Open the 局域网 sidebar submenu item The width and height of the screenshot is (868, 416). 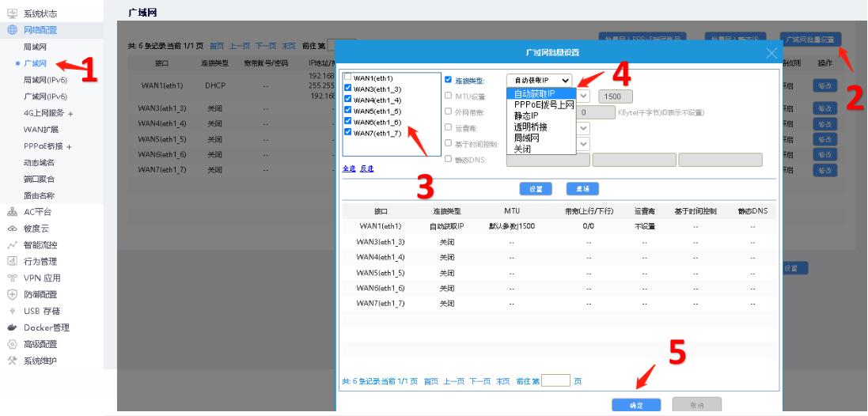click(x=35, y=47)
